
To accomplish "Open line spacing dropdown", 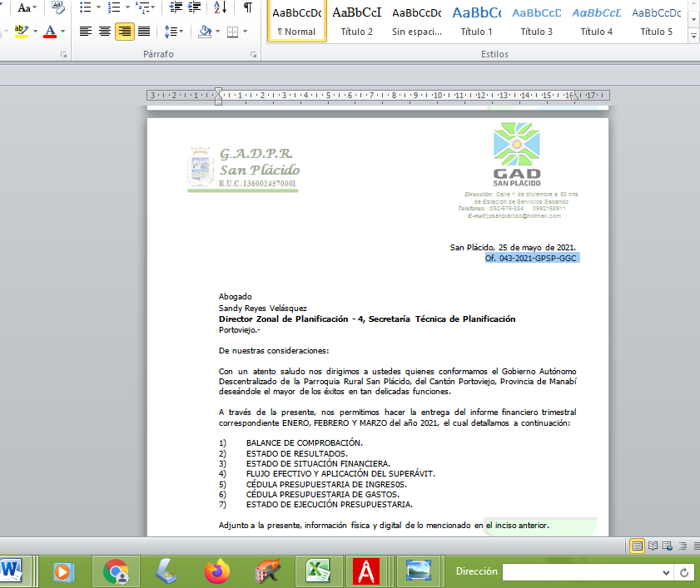I will (x=174, y=32).
